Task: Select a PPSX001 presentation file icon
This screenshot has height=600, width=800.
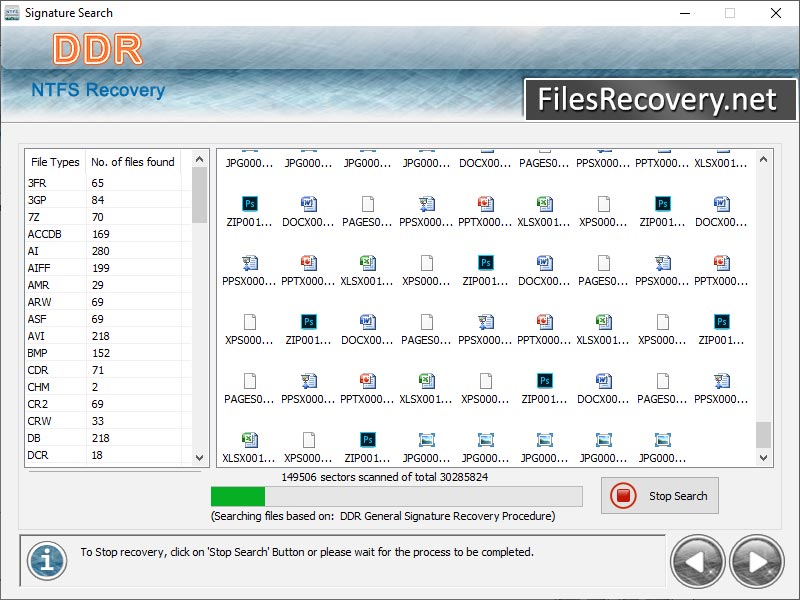Action: 428,203
